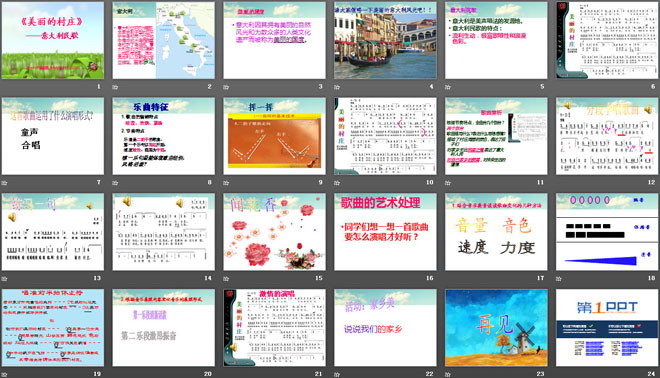
Task: Click slide number label 1
Action: [x=99, y=87]
